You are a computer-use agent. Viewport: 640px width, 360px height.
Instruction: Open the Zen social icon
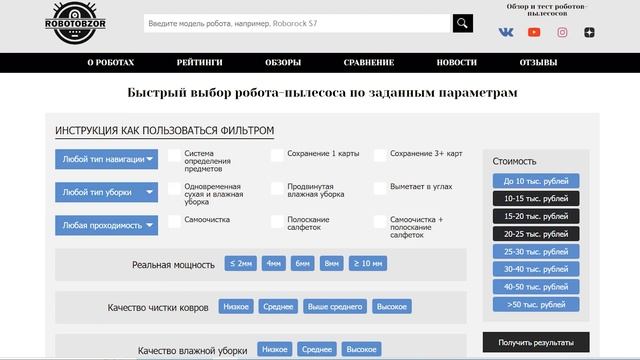coord(589,32)
